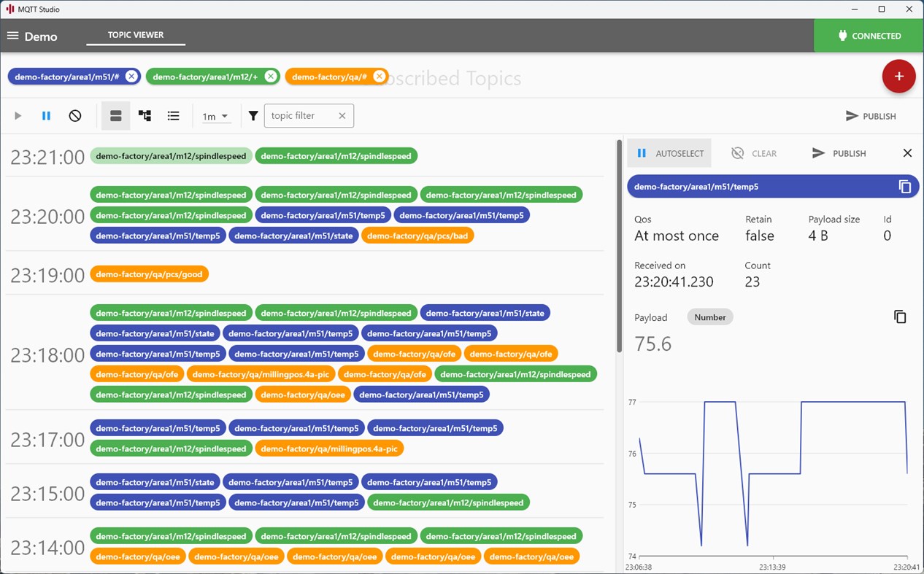The height and width of the screenshot is (574, 924).
Task: Expand the 1m time interval dropdown
Action: tap(215, 117)
